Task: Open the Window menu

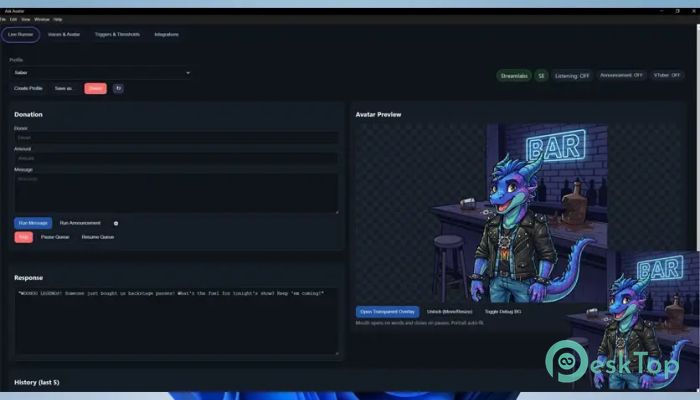Action: click(x=42, y=20)
